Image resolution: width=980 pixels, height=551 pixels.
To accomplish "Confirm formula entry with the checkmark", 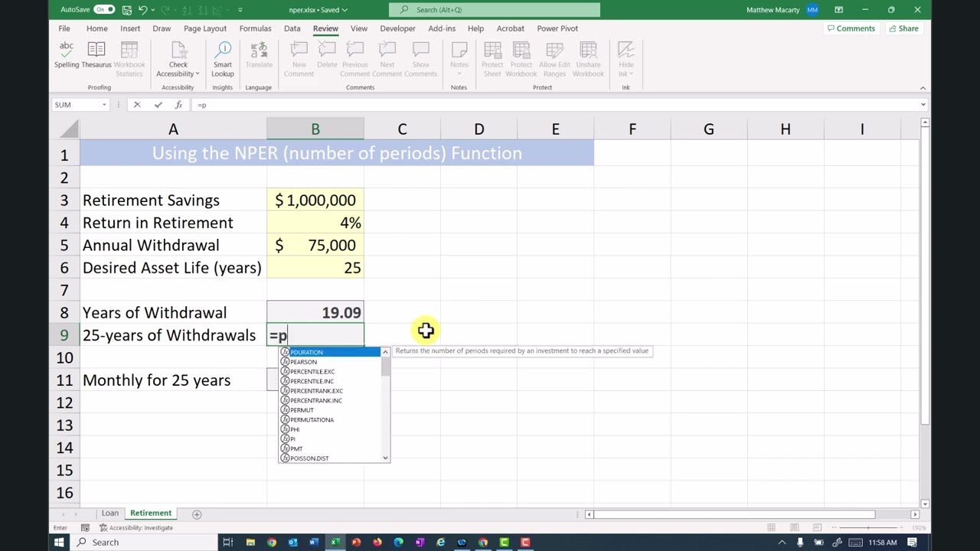I will coord(158,105).
